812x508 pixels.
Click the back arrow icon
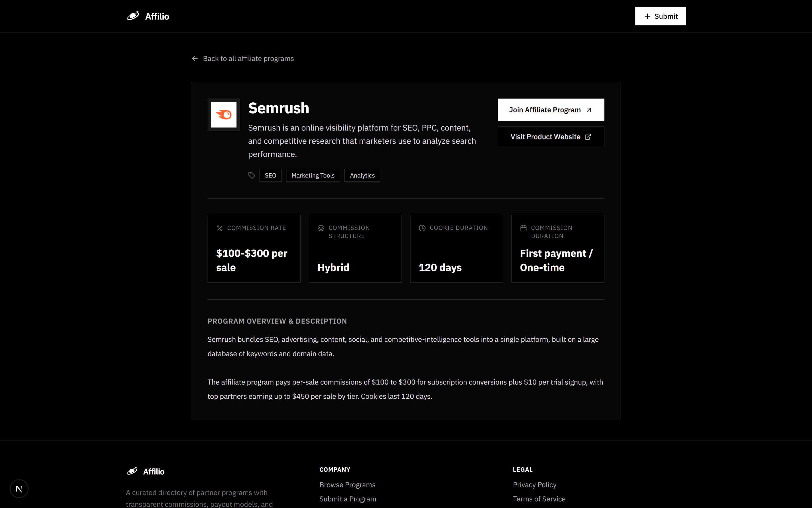[195, 58]
